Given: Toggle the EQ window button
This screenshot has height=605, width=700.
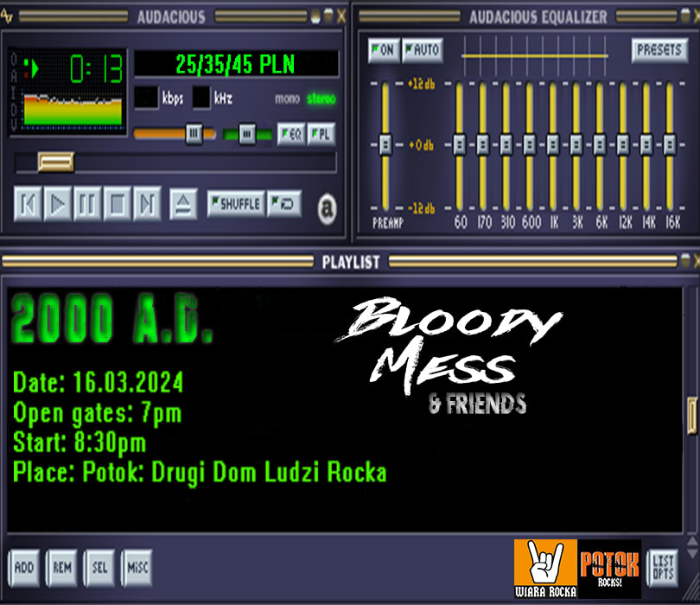Looking at the screenshot, I should tap(291, 134).
